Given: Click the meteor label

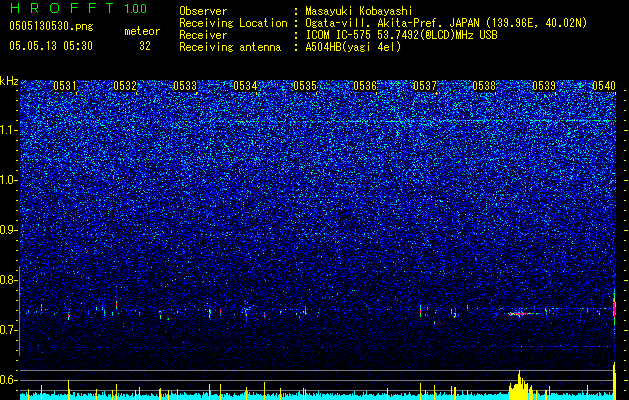Looking at the screenshot, I should click(142, 31).
